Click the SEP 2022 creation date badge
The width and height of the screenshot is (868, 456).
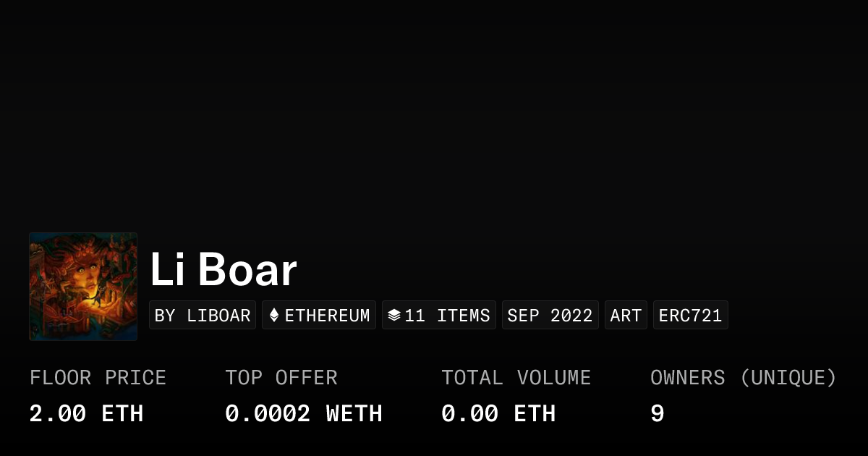[x=550, y=316]
